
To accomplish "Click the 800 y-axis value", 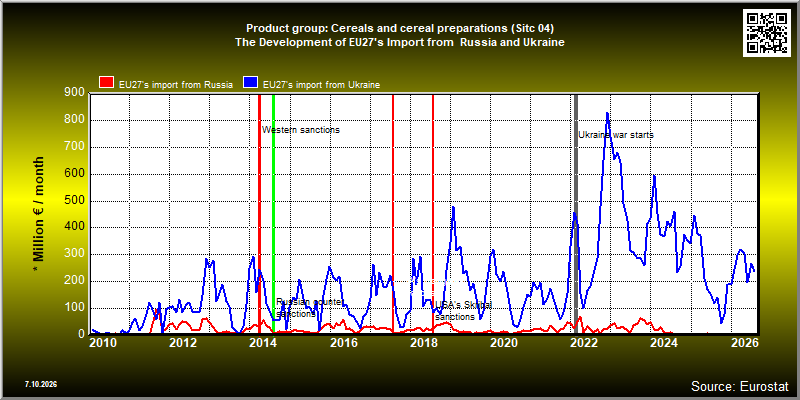I will (76, 120).
